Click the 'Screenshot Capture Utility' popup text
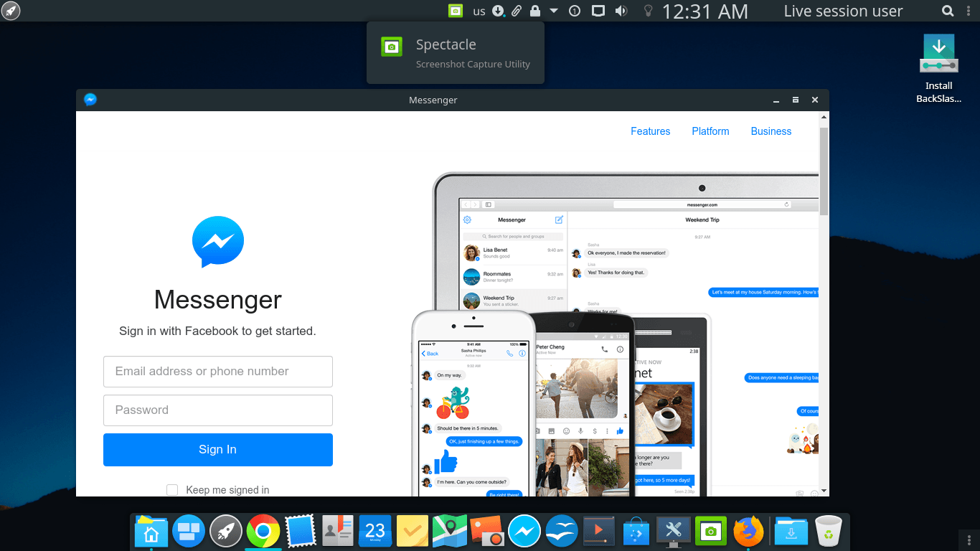The width and height of the screenshot is (980, 551). [x=473, y=65]
